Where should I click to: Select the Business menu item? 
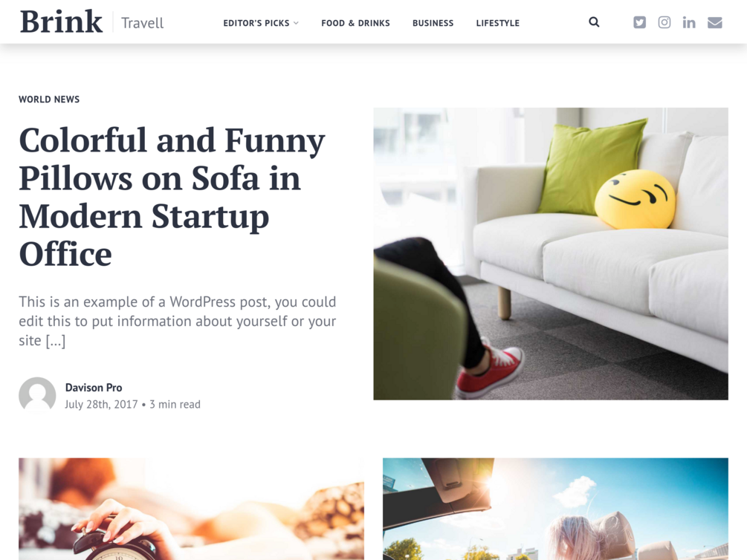pos(433,23)
